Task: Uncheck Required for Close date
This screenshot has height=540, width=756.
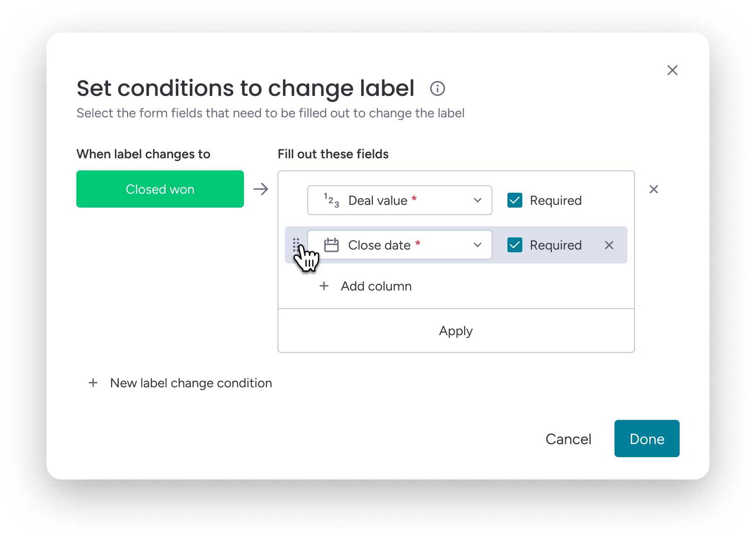Action: pyautogui.click(x=515, y=245)
